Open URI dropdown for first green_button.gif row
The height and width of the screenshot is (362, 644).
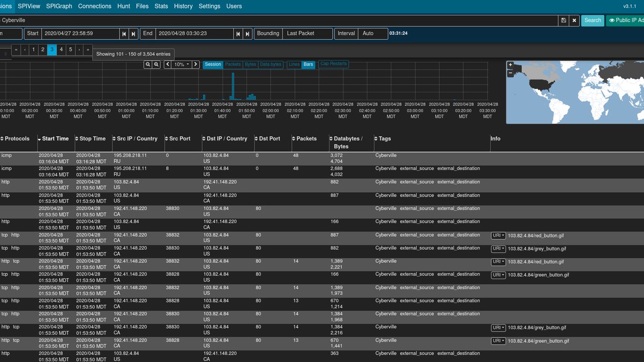(498, 275)
